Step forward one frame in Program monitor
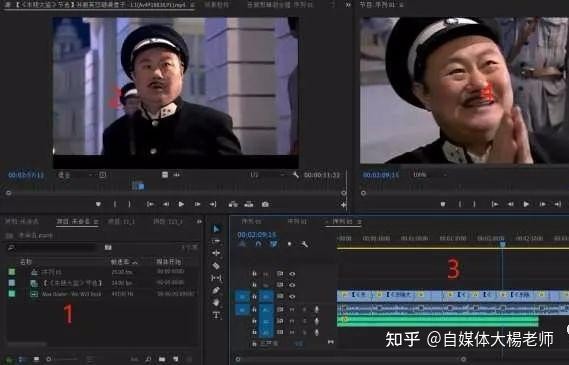Viewport: 569px width, 365px height. pos(542,204)
